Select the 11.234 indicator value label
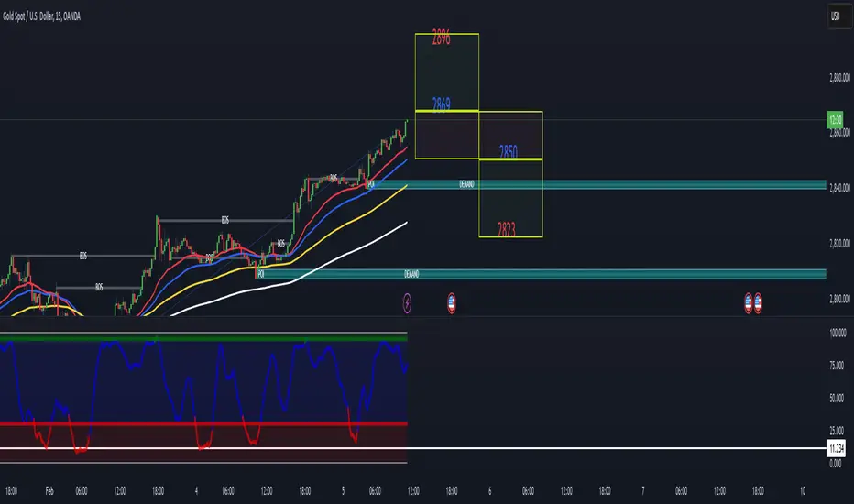 [x=836, y=448]
